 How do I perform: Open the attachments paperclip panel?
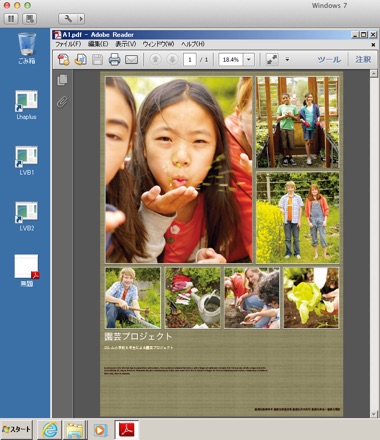tap(62, 102)
